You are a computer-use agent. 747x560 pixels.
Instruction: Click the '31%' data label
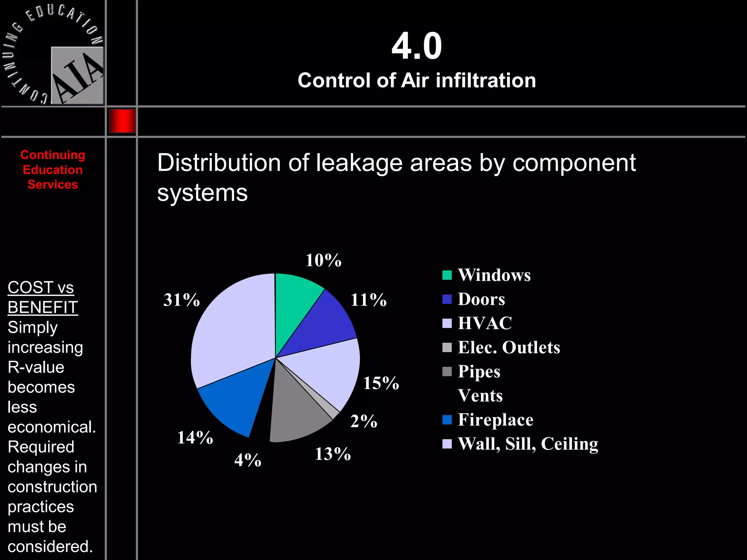pyautogui.click(x=182, y=300)
